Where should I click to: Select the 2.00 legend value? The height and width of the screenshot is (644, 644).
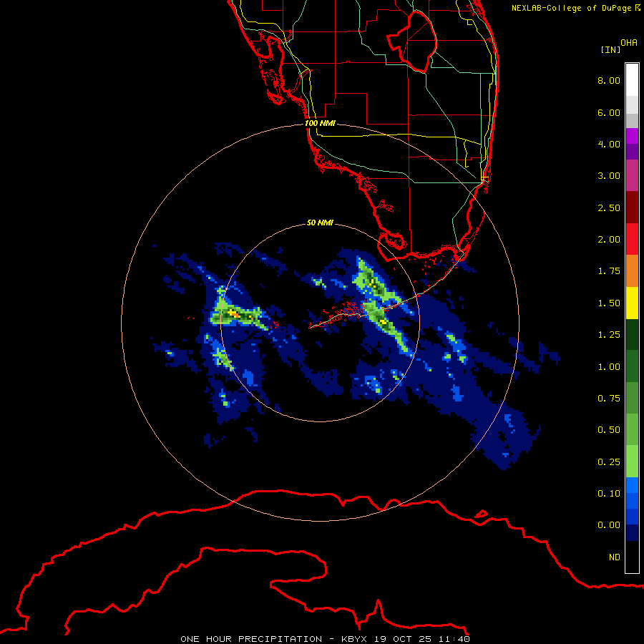[609, 240]
